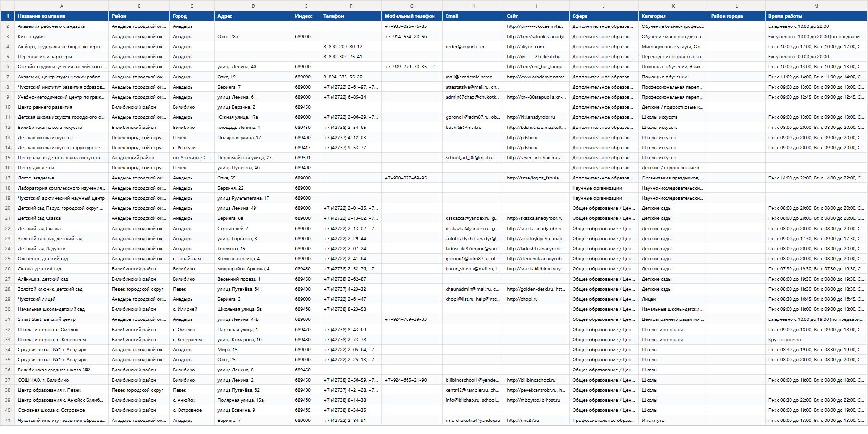Screen dimensions: 868x434
Task: Select the row 30 number header
Action: (x=8, y=309)
